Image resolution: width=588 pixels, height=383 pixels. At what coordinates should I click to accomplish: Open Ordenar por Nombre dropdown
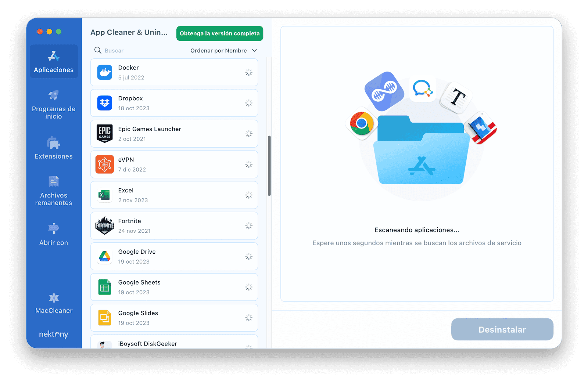(223, 51)
